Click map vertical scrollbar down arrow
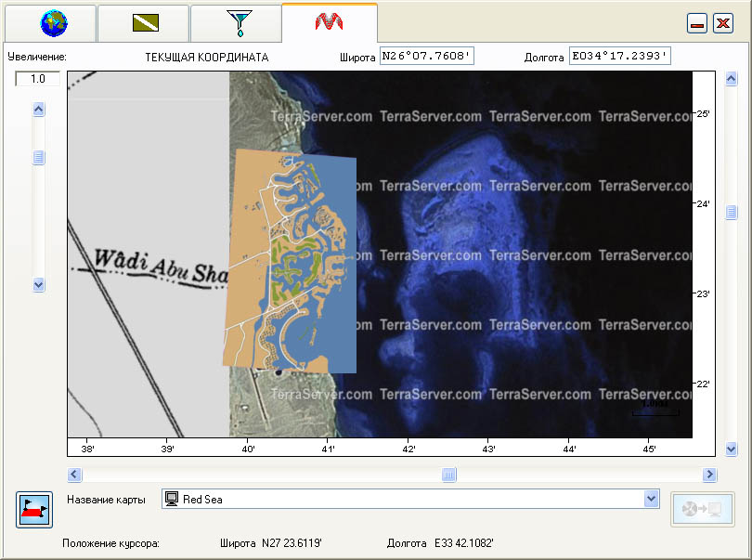Screen dimensions: 752x560 click(x=731, y=449)
